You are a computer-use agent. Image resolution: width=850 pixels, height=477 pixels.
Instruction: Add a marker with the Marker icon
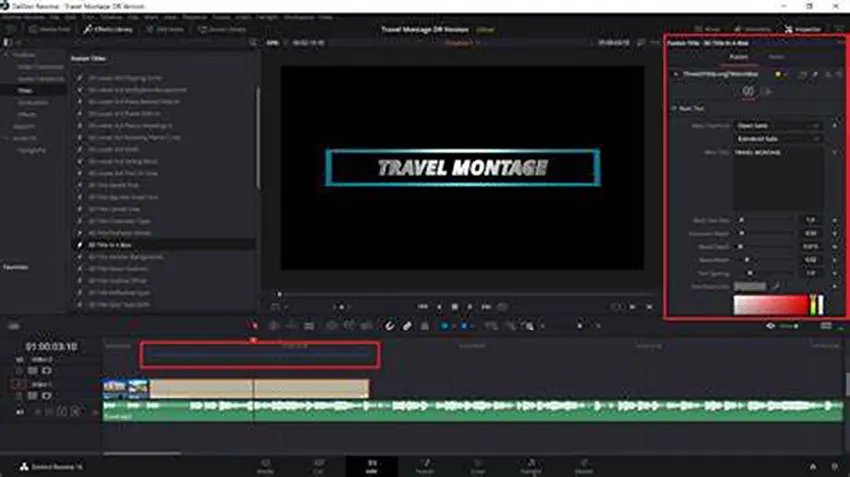[x=464, y=326]
